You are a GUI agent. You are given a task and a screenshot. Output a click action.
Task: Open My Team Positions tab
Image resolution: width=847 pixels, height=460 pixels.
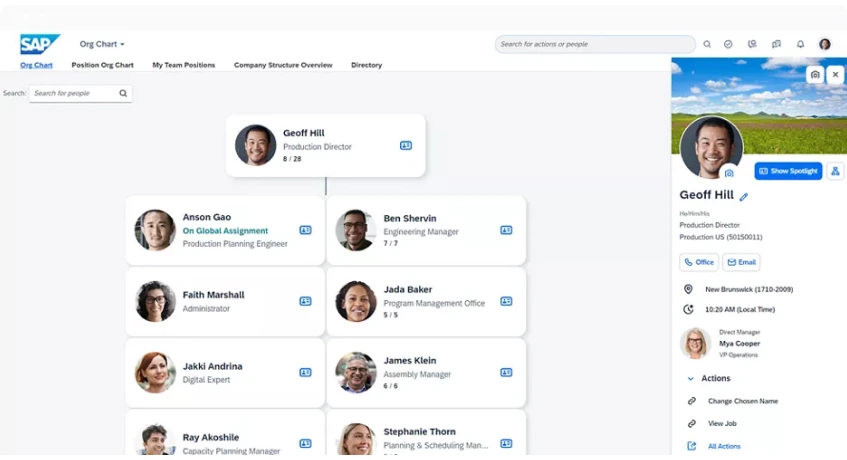(184, 65)
